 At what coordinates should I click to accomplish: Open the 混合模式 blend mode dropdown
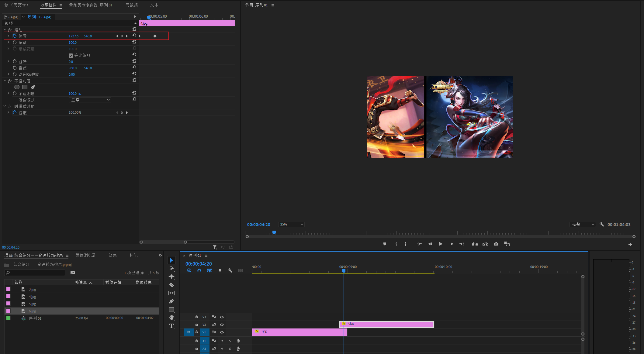(x=90, y=100)
